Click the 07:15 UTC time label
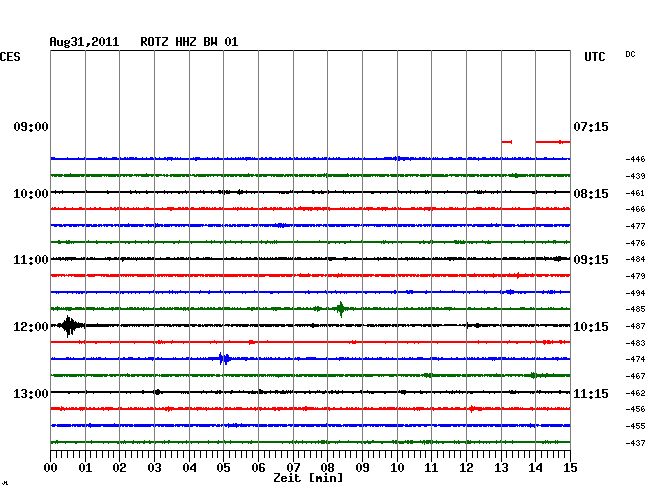 click(x=591, y=127)
